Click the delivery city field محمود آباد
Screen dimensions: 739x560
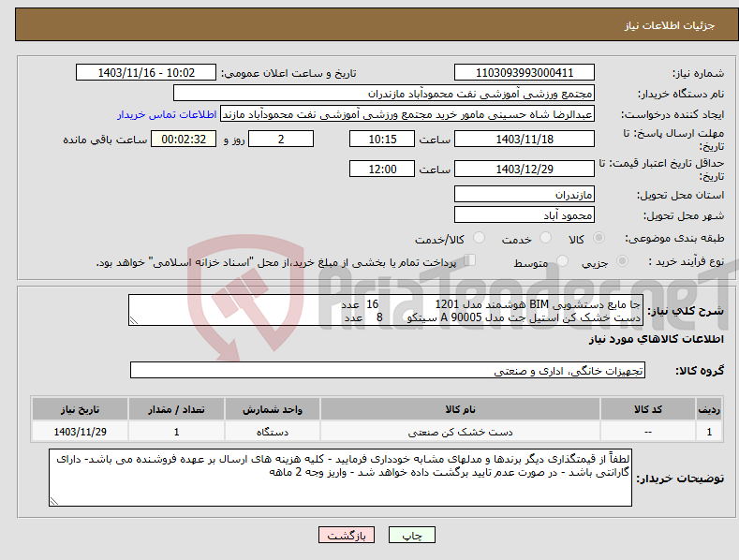(x=525, y=215)
